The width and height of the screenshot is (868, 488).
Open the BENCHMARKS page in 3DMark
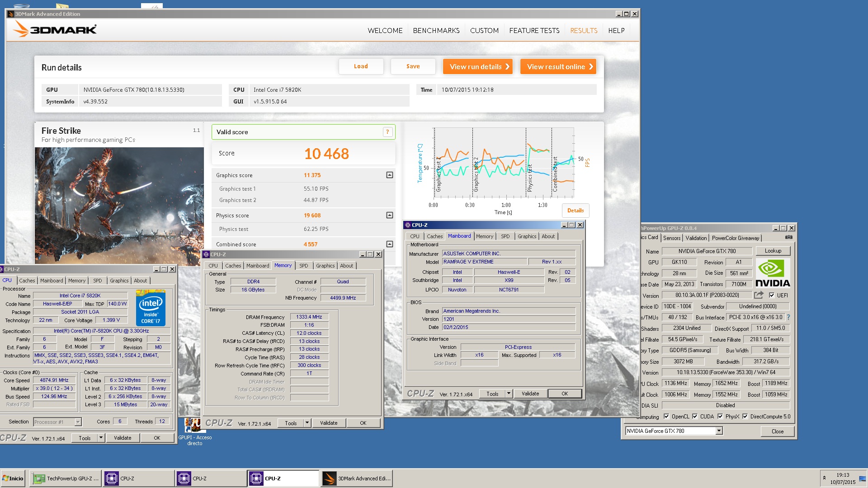pos(436,30)
